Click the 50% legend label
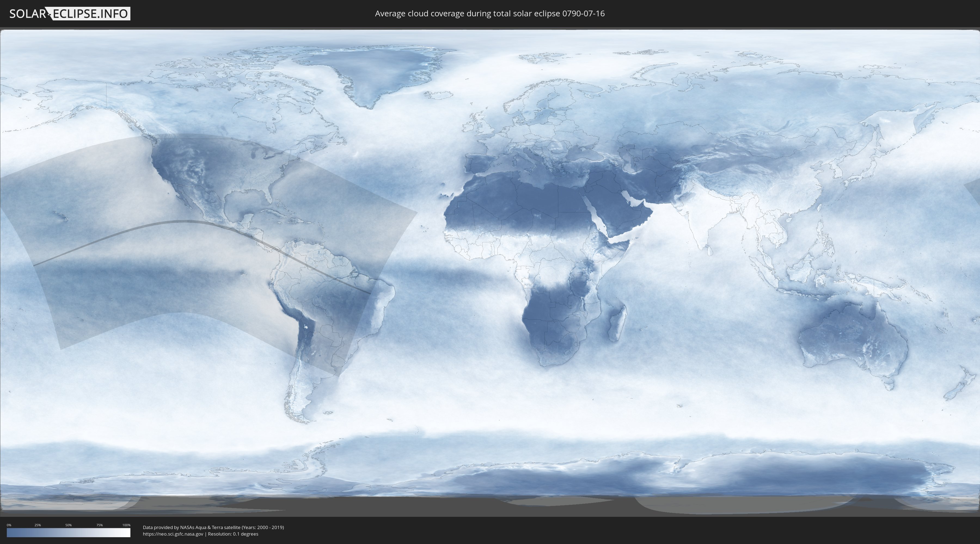 point(69,525)
